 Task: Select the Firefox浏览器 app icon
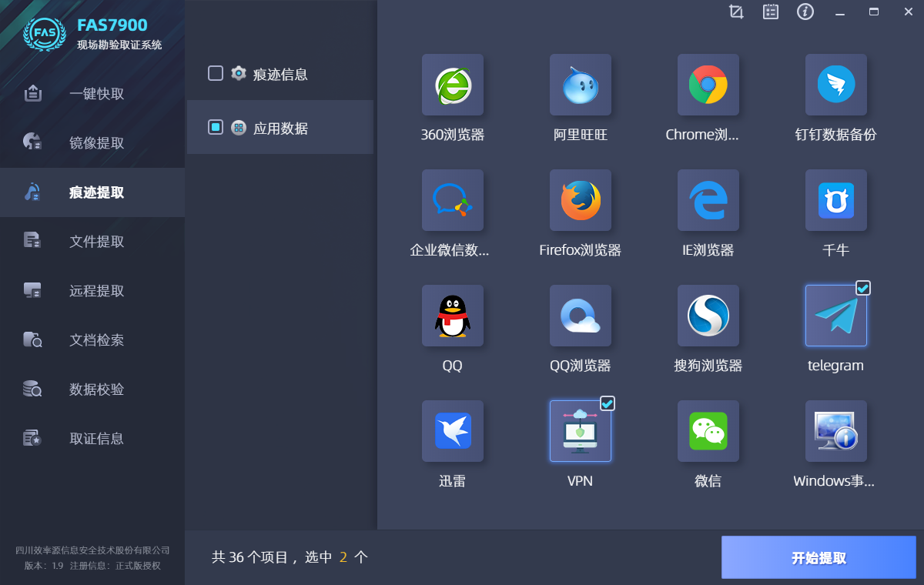[x=581, y=200]
